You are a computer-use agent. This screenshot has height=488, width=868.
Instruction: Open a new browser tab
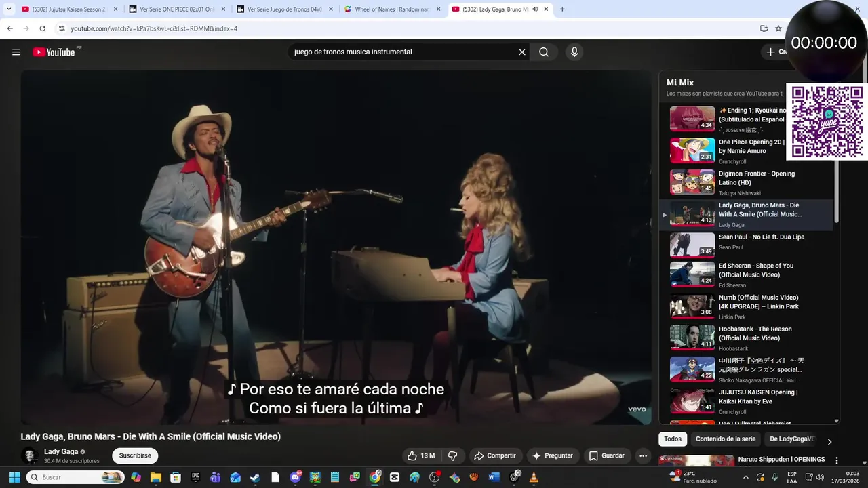tap(562, 9)
